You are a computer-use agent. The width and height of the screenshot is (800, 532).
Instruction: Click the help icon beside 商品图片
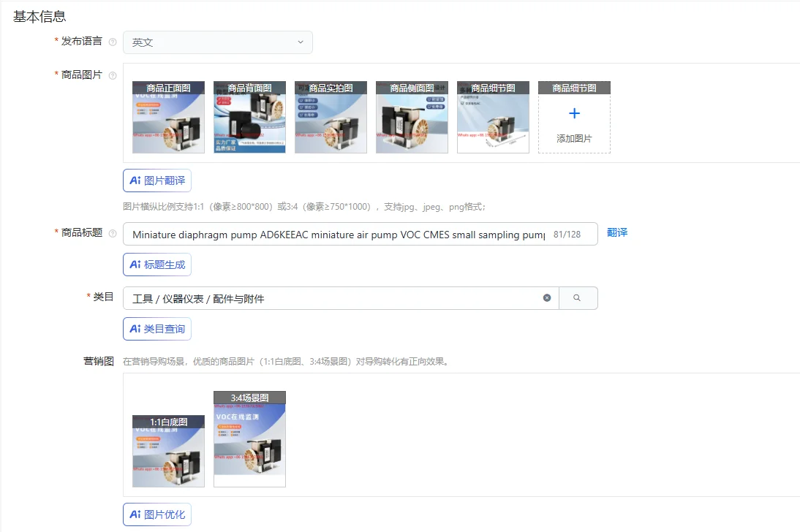click(113, 75)
